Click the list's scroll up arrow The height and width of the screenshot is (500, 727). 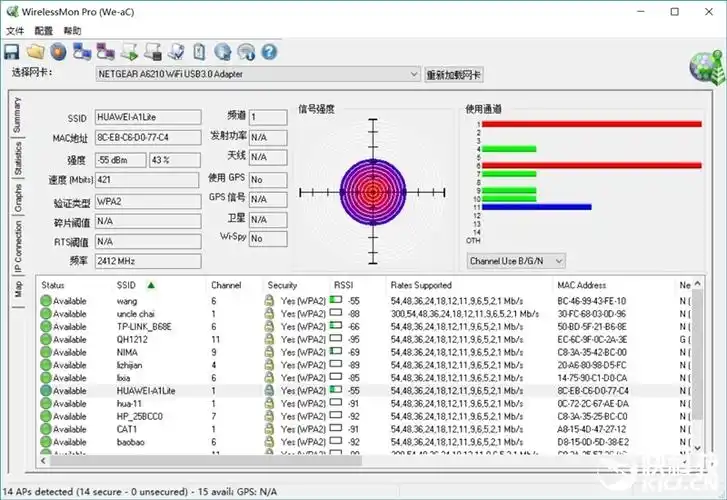coord(698,283)
